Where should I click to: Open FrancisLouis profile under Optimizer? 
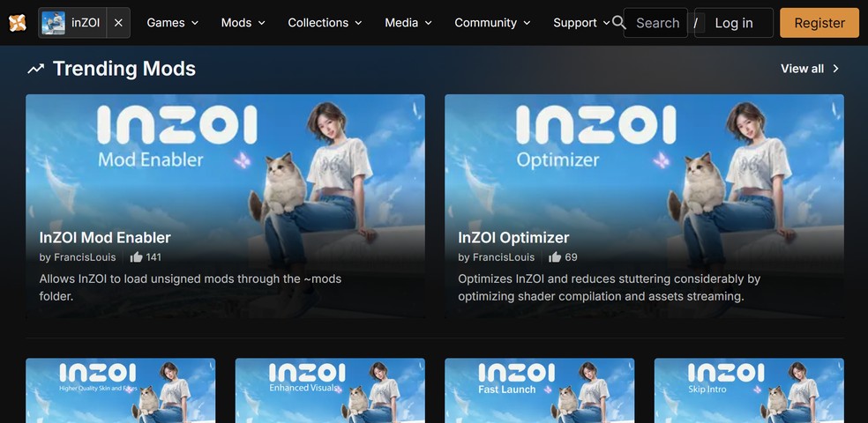(503, 257)
